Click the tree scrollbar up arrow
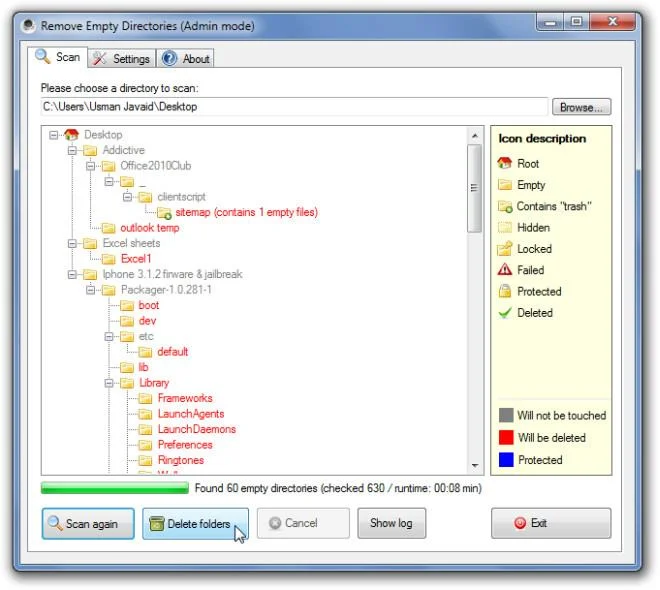 pos(475,136)
